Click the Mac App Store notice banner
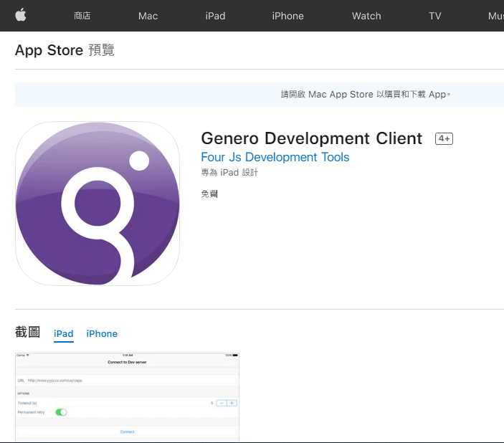The height and width of the screenshot is (443, 504). point(260,95)
